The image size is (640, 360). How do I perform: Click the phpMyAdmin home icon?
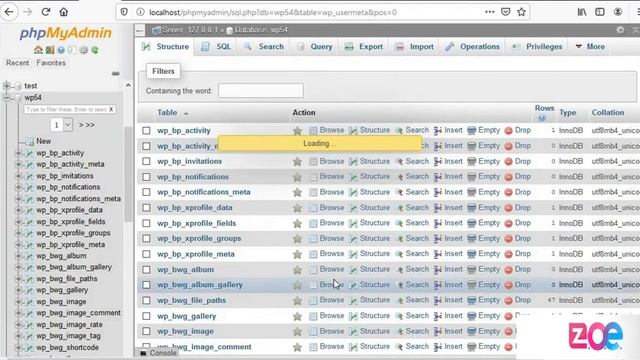pos(38,50)
